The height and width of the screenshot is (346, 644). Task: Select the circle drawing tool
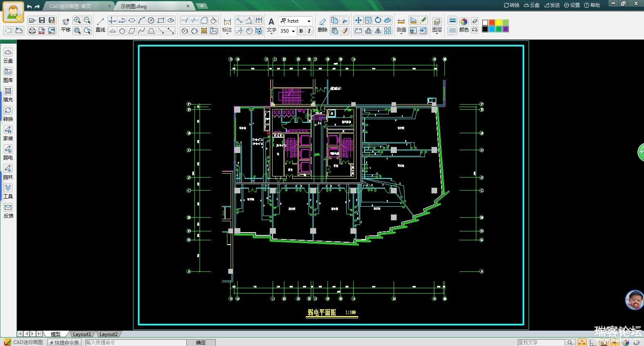tap(151, 20)
